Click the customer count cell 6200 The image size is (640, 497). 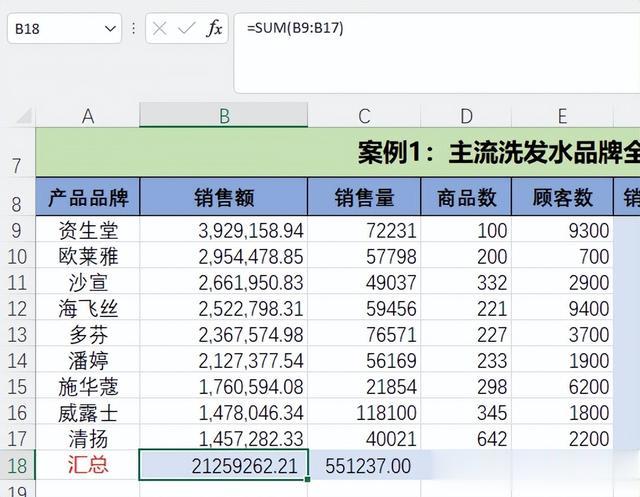(562, 386)
